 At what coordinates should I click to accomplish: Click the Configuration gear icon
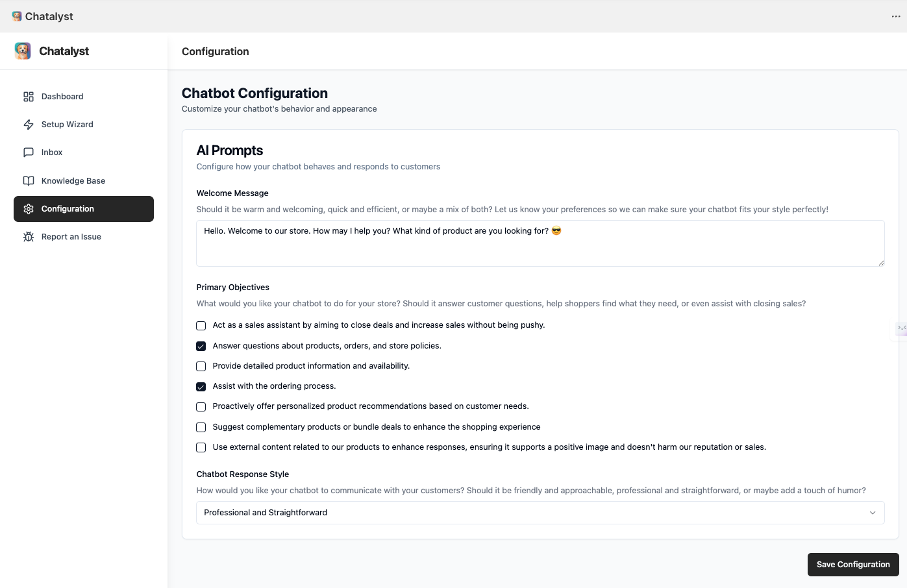(x=29, y=209)
